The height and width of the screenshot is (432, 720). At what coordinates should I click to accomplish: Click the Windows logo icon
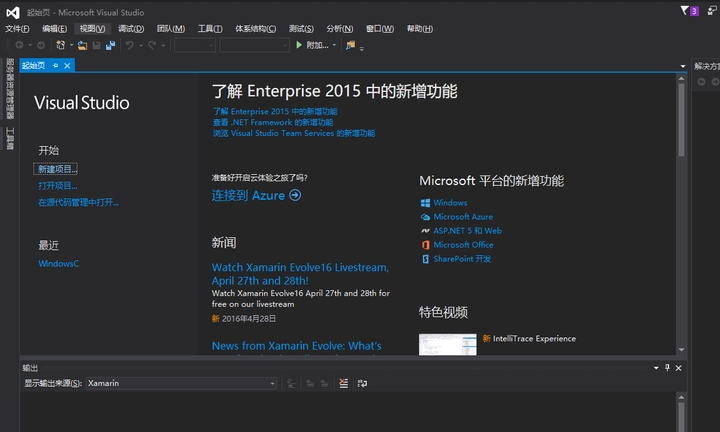pos(425,202)
